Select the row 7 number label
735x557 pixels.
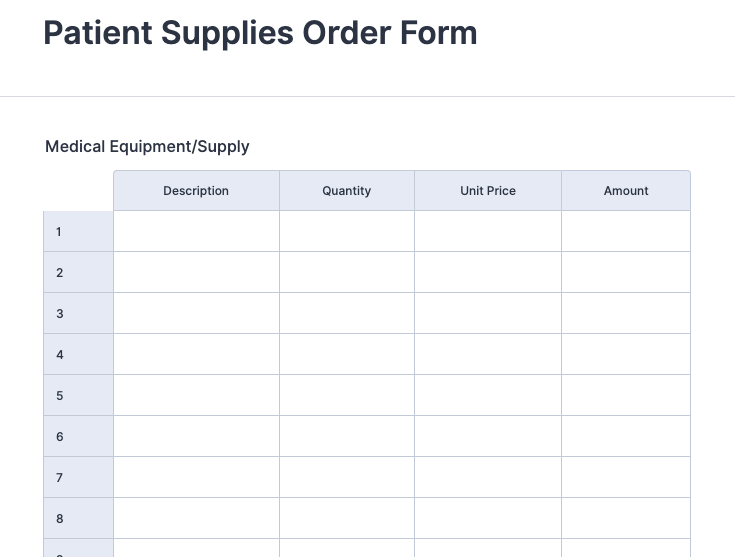tap(60, 477)
